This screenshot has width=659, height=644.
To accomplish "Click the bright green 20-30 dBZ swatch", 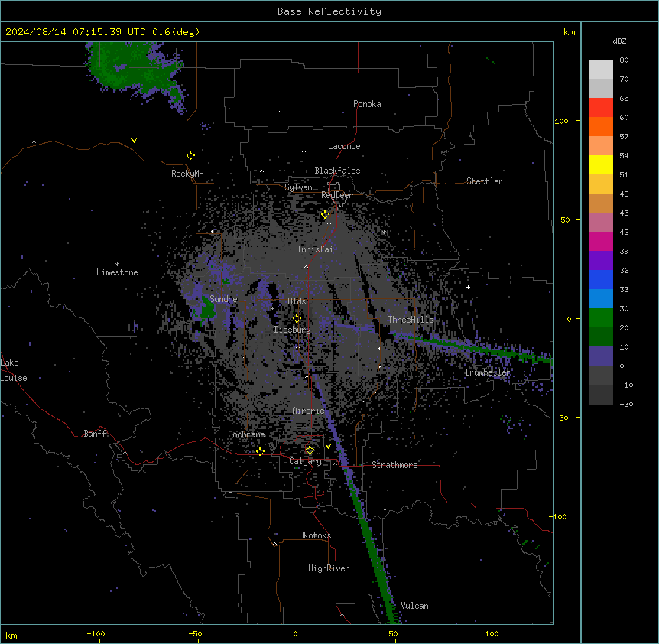I will 601,318.
